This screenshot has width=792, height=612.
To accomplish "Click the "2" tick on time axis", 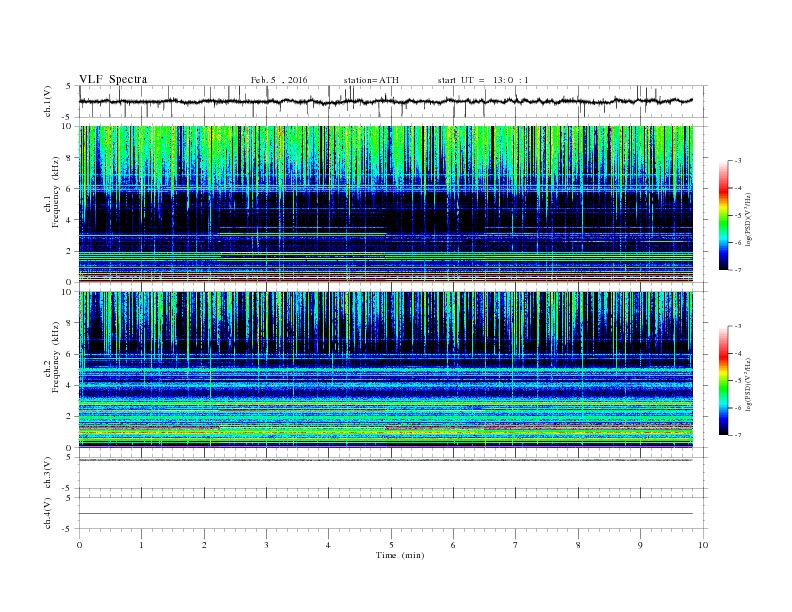I will (x=204, y=545).
